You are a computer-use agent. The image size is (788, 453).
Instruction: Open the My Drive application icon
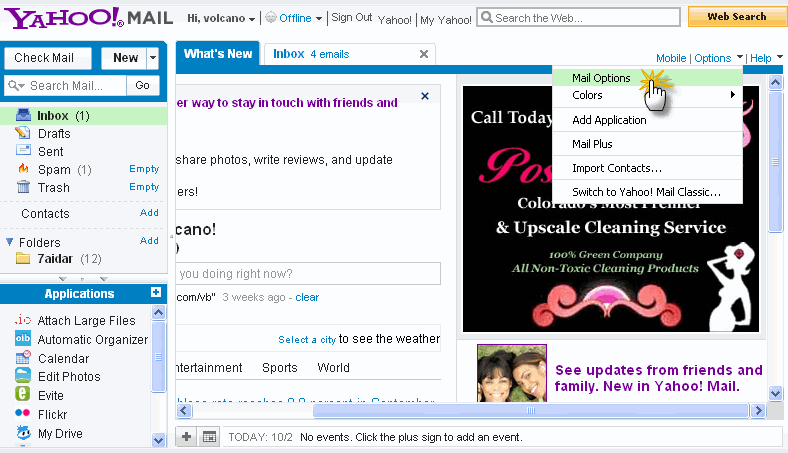tap(23, 432)
